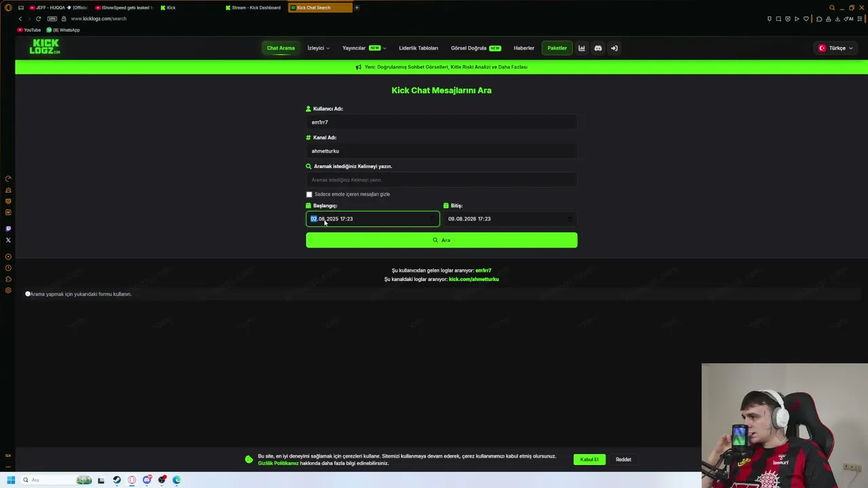Open the GX Control speedometer sidebar icon
868x488 pixels.
8,179
